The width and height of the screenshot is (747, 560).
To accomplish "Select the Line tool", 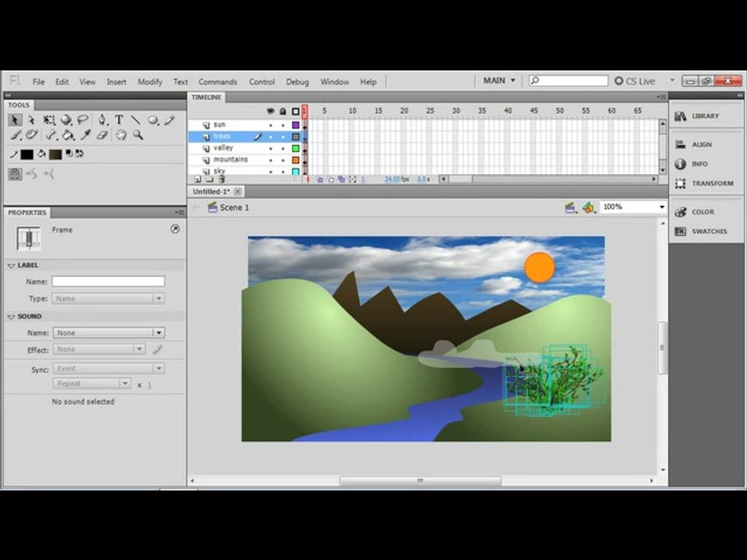I will 135,120.
